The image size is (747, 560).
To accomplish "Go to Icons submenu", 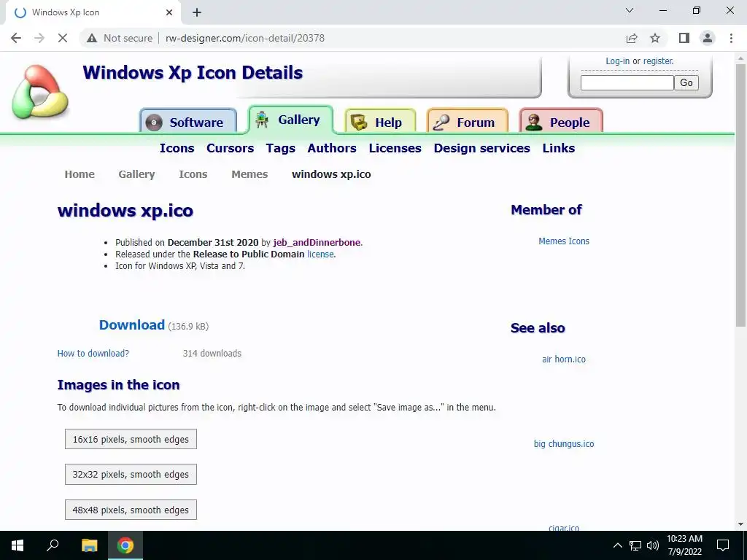I will point(177,148).
